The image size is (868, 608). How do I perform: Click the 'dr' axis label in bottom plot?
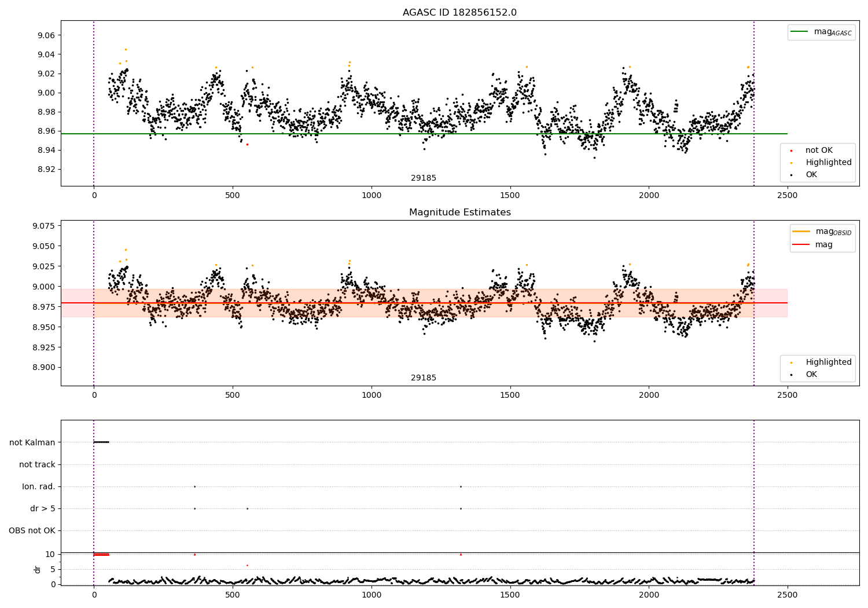38,569
